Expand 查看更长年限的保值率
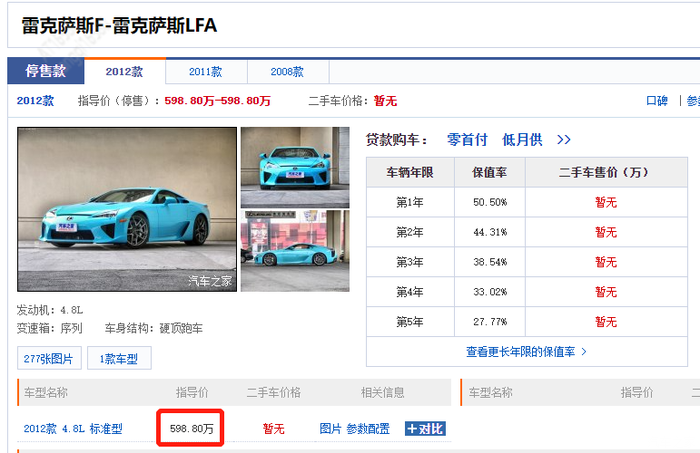Screen dimensions: 700x453 [526, 352]
